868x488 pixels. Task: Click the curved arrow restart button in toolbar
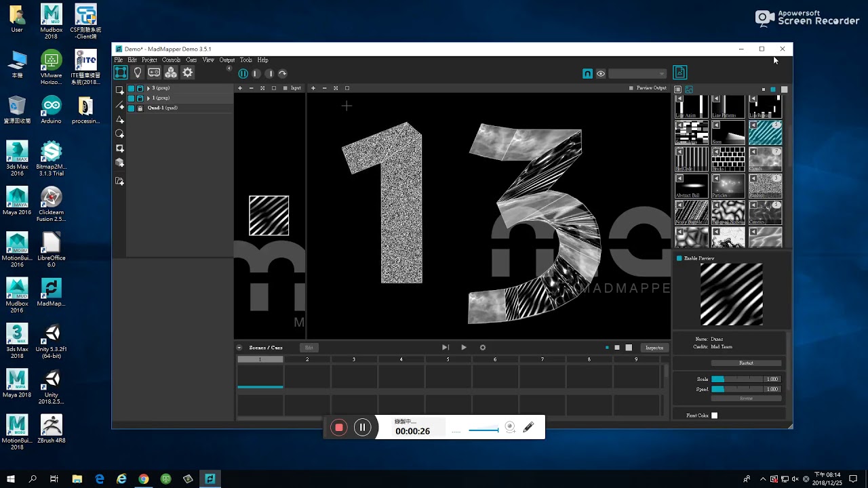click(283, 73)
